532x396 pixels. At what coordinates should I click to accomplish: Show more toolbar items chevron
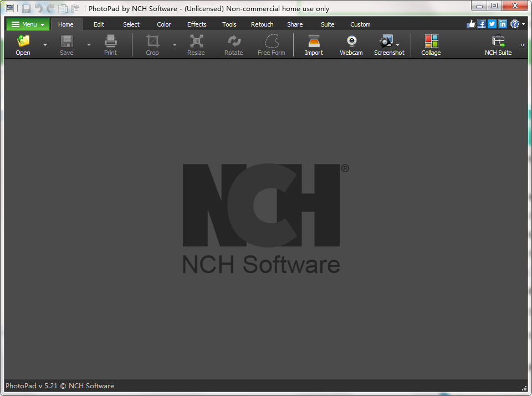pyautogui.click(x=523, y=45)
